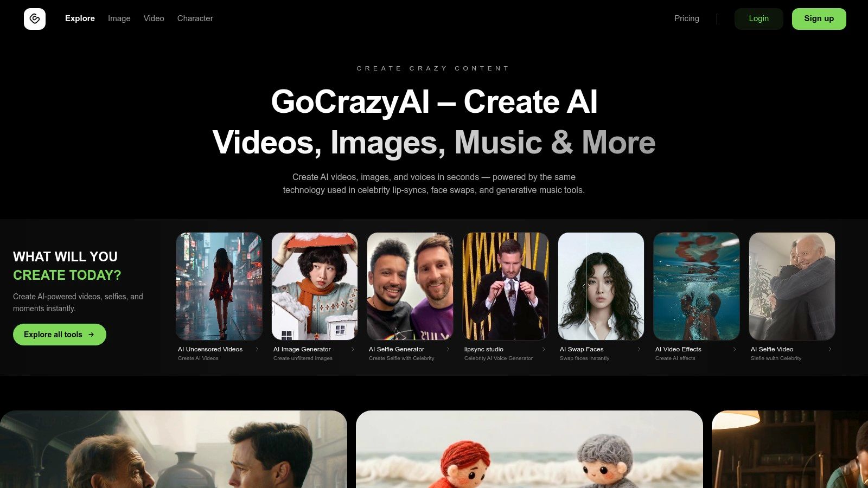Open AI Image Generator via its arrow icon

click(353, 349)
